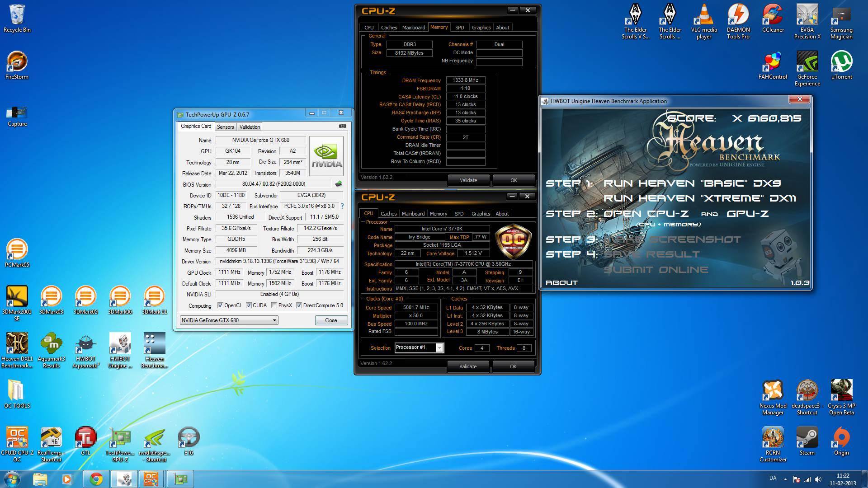Viewport: 868px width, 488px height.
Task: Toggle the CUDA checkbox in GPU-Z
Action: point(249,305)
